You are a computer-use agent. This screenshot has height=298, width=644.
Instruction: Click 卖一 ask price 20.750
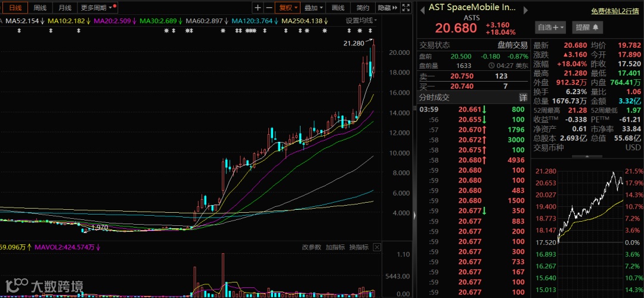click(x=462, y=76)
